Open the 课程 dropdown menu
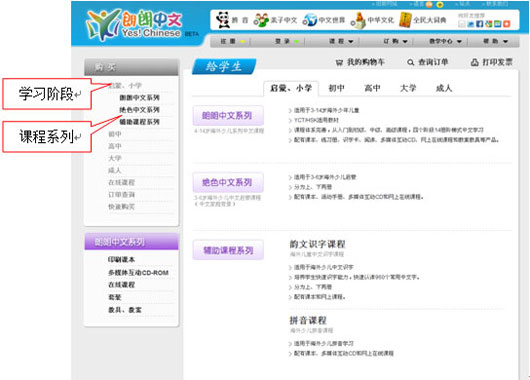Screen dimensions: 530x380 pyautogui.click(x=341, y=41)
